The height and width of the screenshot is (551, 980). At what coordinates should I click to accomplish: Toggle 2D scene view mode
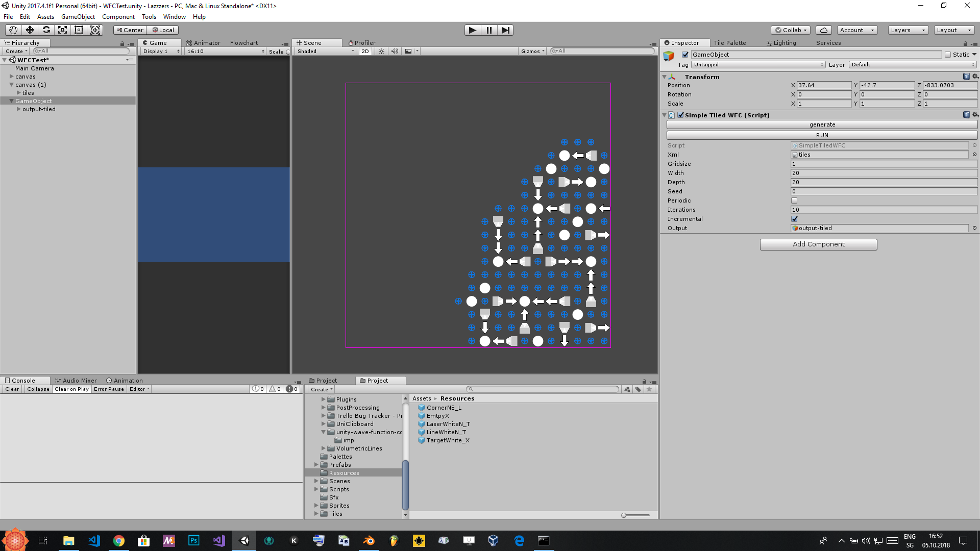coord(365,51)
